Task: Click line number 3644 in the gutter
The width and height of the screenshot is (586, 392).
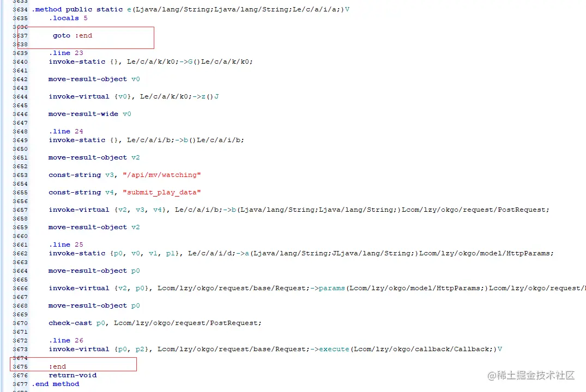Action: (20, 97)
